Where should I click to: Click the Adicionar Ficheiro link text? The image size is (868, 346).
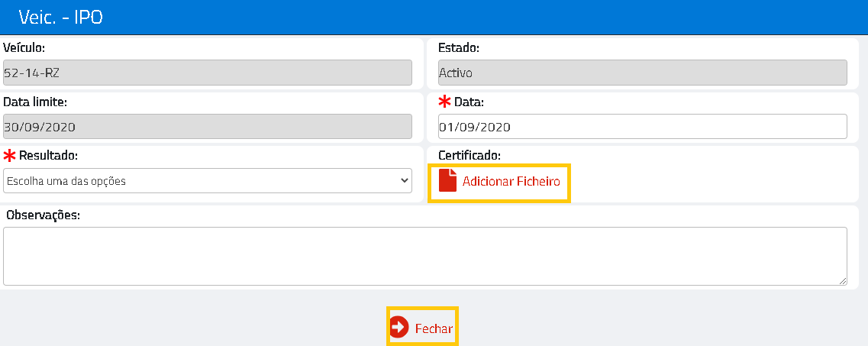click(x=511, y=182)
